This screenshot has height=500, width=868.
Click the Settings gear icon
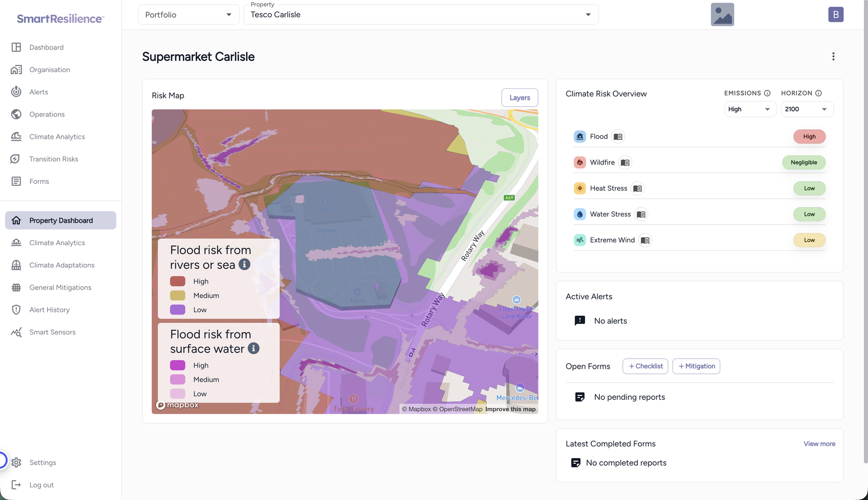[16, 463]
